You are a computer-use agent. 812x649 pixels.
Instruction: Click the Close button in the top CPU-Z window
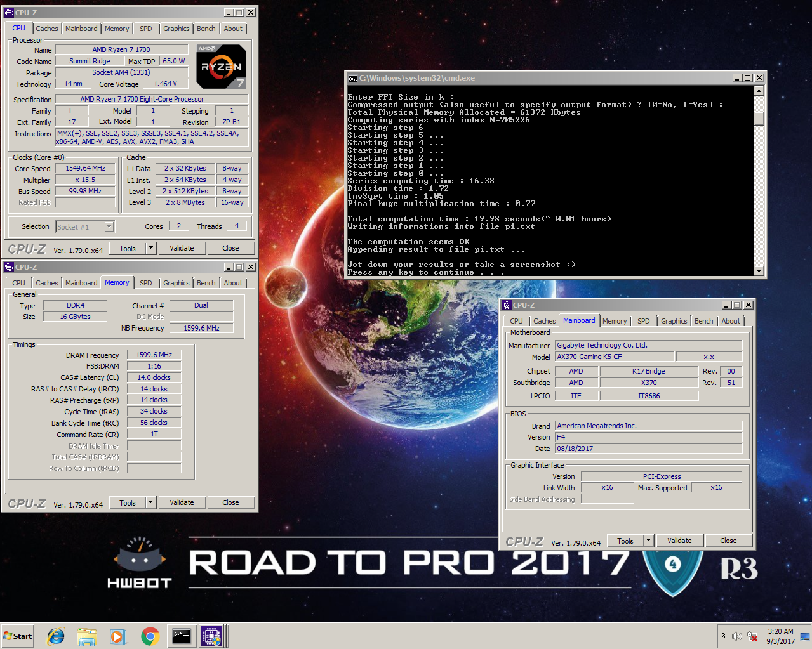tap(230, 248)
